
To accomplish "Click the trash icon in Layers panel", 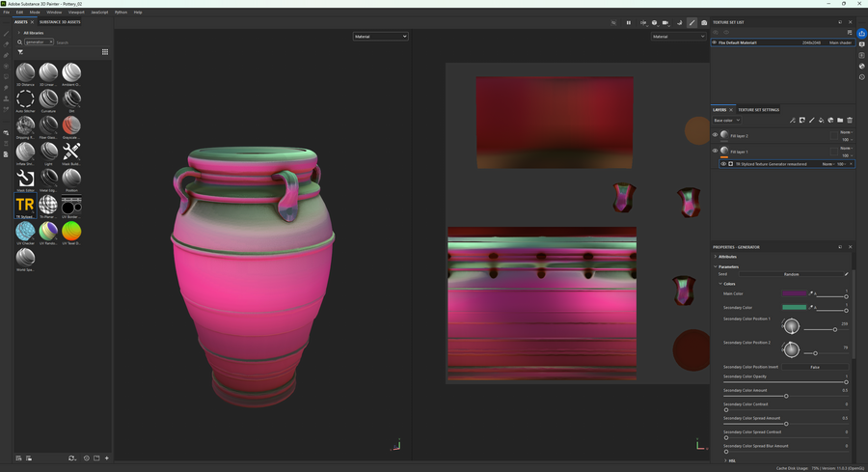I will [850, 121].
